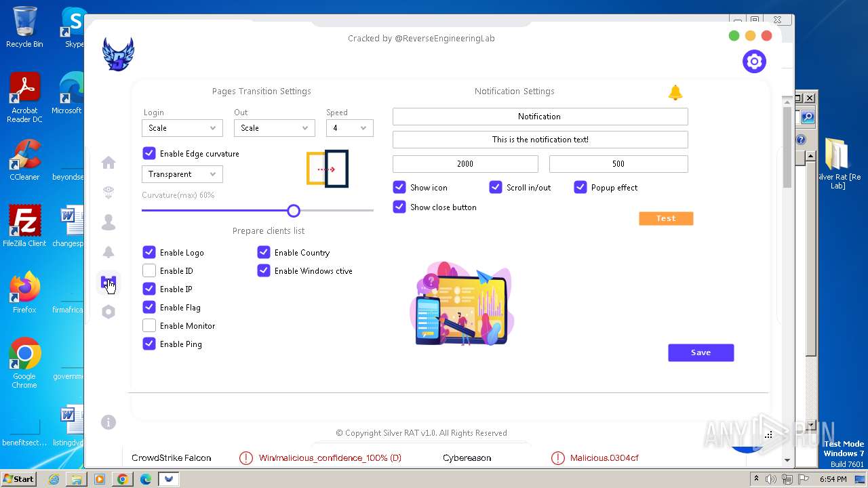Open File Explorer from the taskbar
This screenshot has width=868, height=488.
click(76, 479)
